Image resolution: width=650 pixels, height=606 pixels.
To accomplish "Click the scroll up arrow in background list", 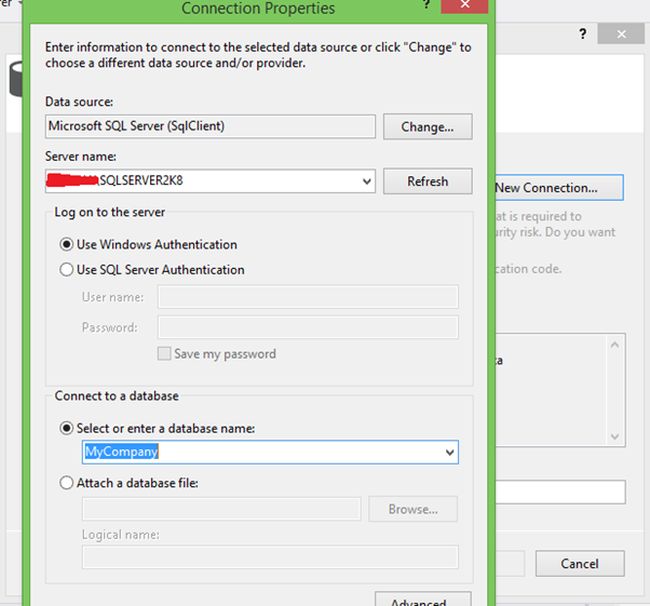I will pos(615,345).
